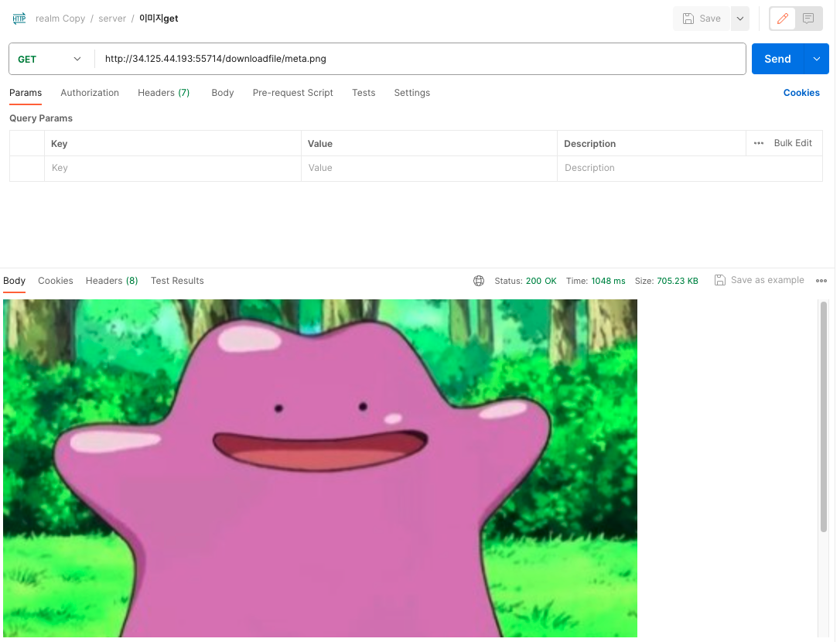Open the response Cookies tab
Viewport: 840px width, 642px height.
[x=55, y=281]
